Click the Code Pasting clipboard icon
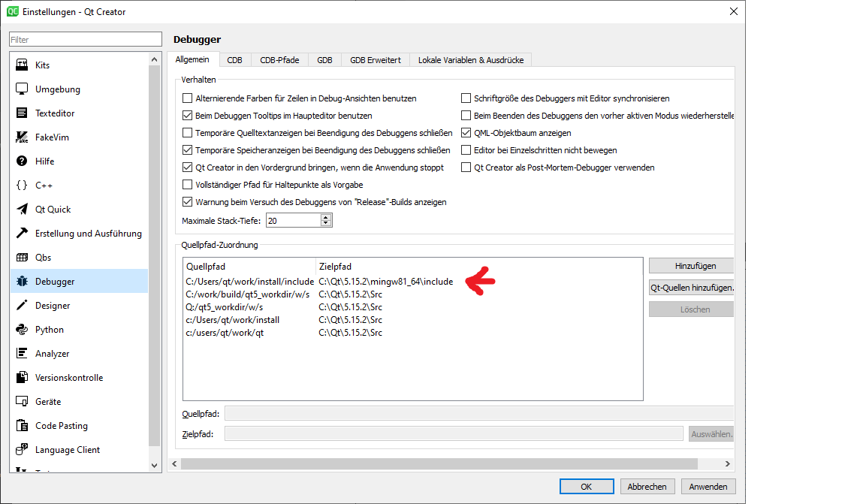Image resolution: width=863 pixels, height=504 pixels. [22, 425]
